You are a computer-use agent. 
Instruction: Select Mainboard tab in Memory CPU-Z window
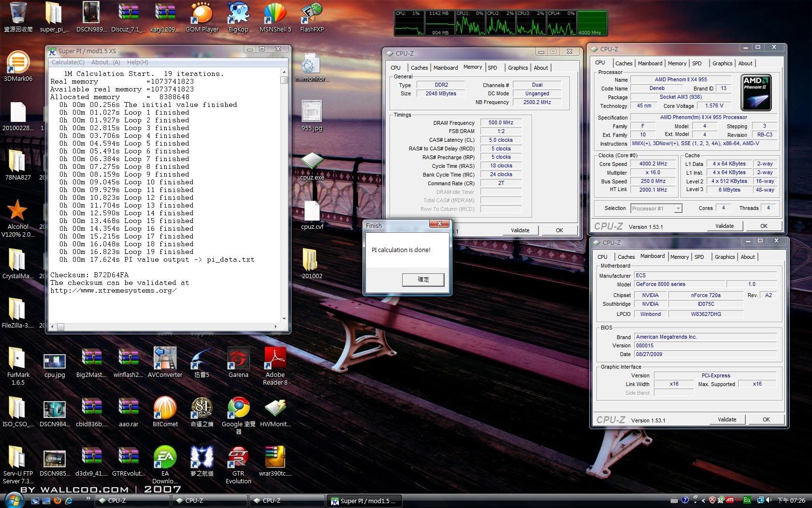[445, 68]
